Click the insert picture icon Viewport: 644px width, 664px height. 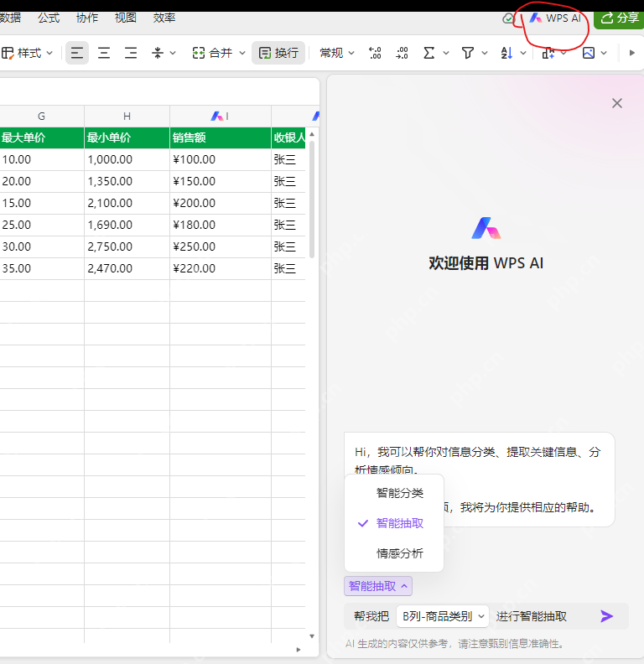tap(588, 53)
